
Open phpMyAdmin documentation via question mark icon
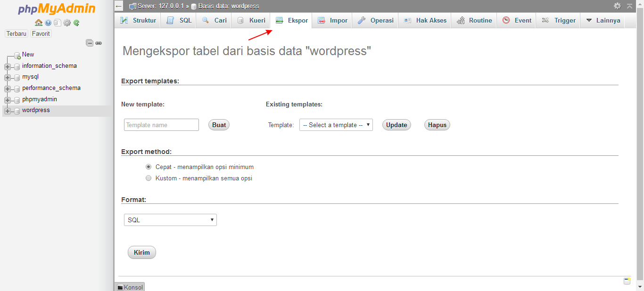coord(48,23)
